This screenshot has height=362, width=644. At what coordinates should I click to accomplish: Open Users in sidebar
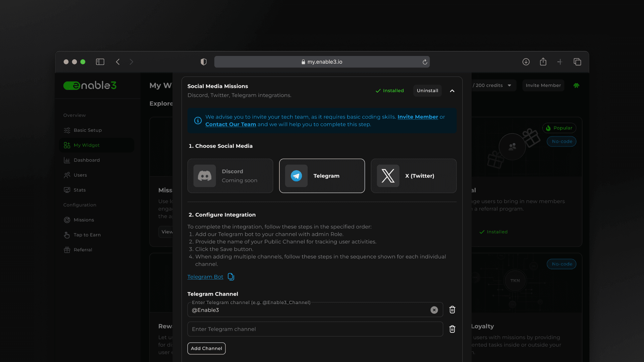tap(97, 175)
